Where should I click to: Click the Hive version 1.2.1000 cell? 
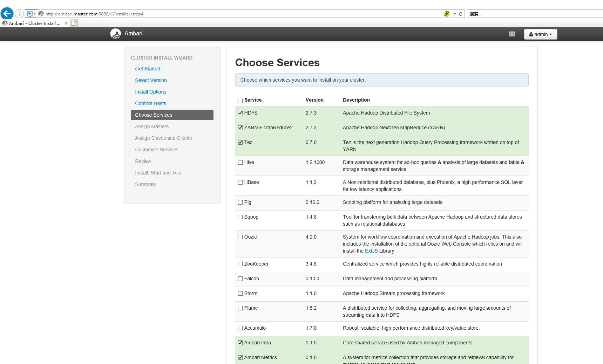(x=315, y=162)
